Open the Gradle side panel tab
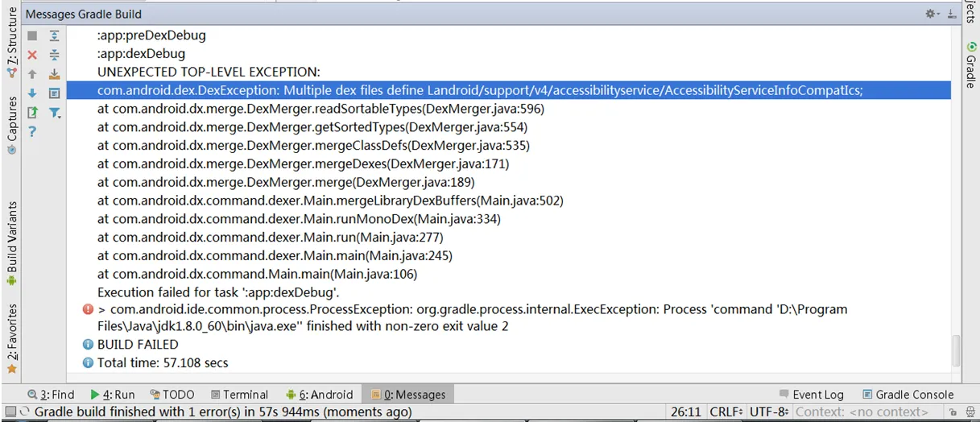Screen dimensions: 980x422 pos(971,64)
